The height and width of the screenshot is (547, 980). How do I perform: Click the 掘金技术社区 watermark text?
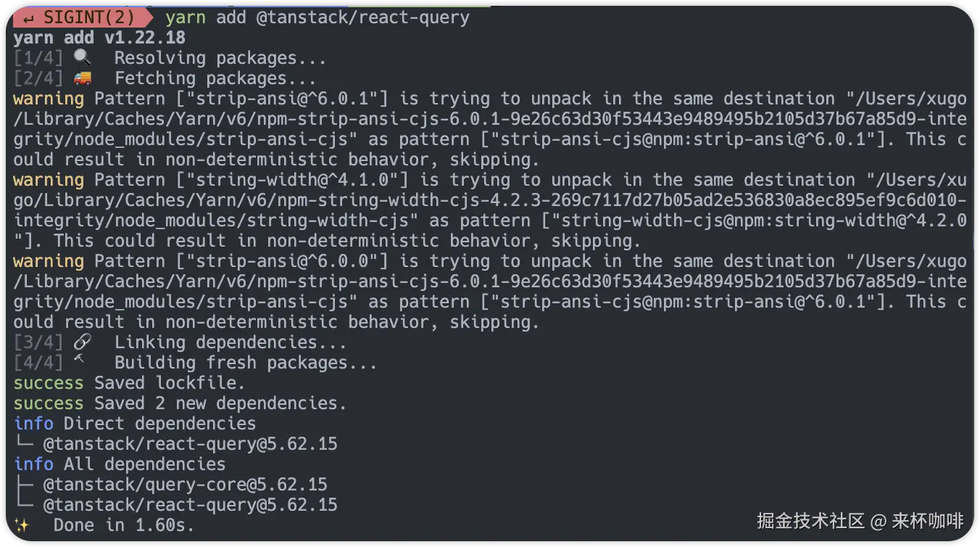coord(811,521)
